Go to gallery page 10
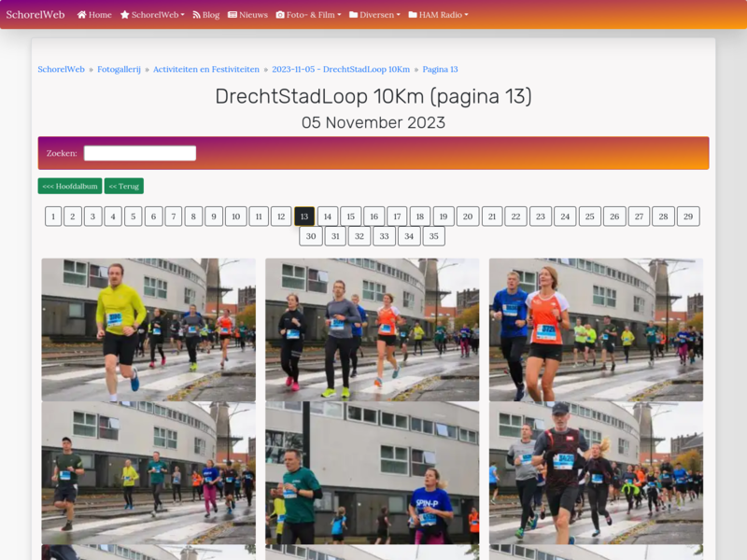747x560 pixels. pos(236,217)
